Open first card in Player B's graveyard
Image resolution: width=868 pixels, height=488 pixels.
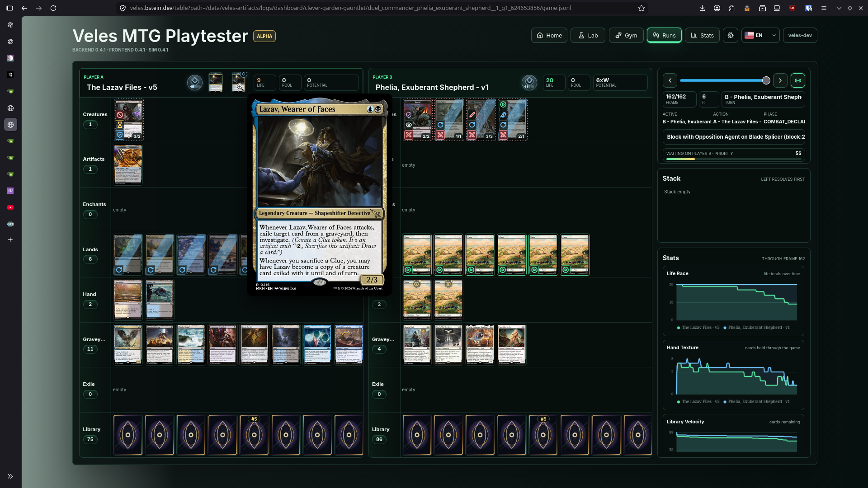[417, 345]
